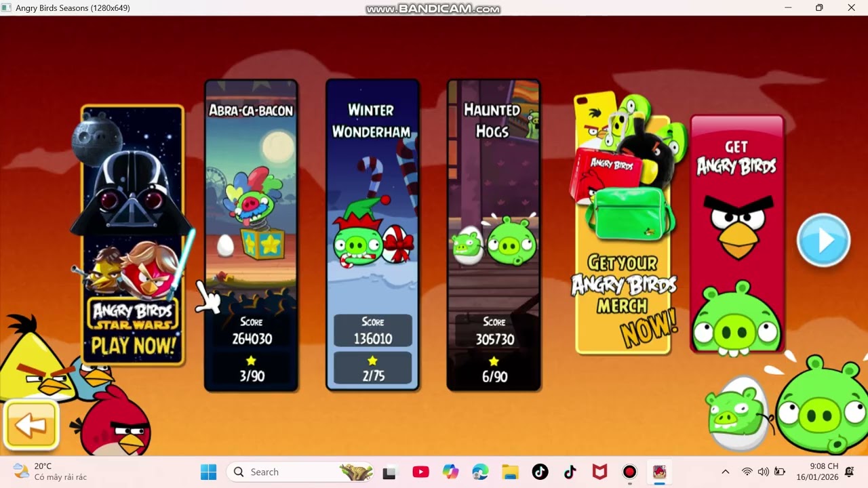Open the Bandicam recorder taskbar icon
Image resolution: width=868 pixels, height=488 pixels.
[630, 472]
